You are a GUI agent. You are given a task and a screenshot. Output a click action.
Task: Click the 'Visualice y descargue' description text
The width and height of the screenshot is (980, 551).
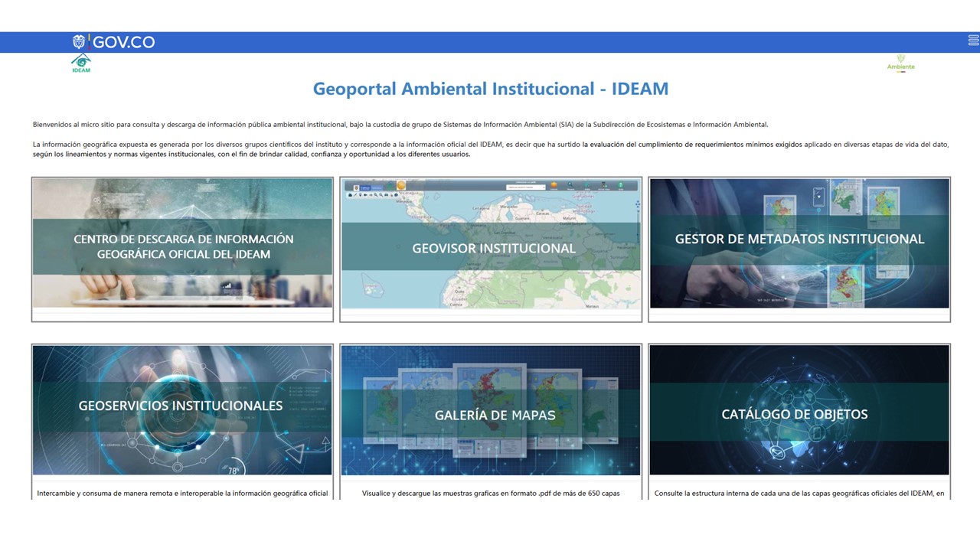pyautogui.click(x=491, y=494)
